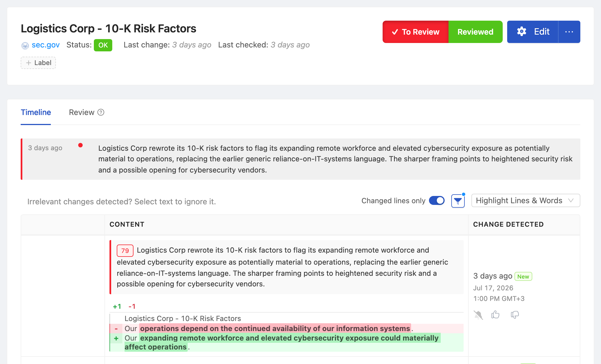
Task: Click the page title 'Logistics Corp - 10-K Risk Factors'
Action: point(108,28)
